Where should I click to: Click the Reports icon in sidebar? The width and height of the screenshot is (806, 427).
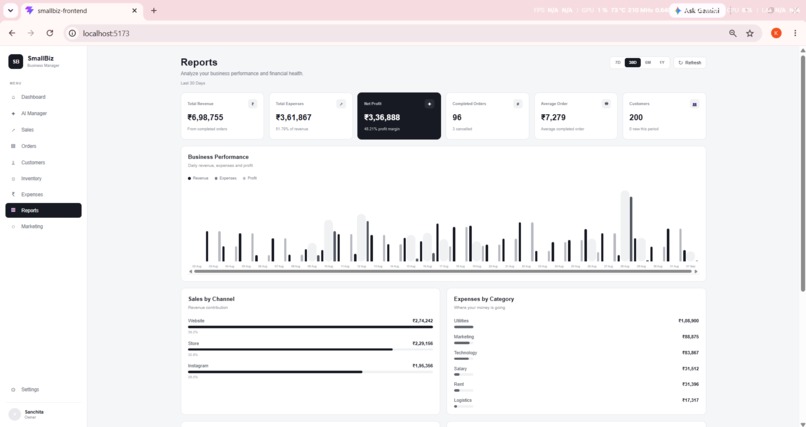(13, 211)
